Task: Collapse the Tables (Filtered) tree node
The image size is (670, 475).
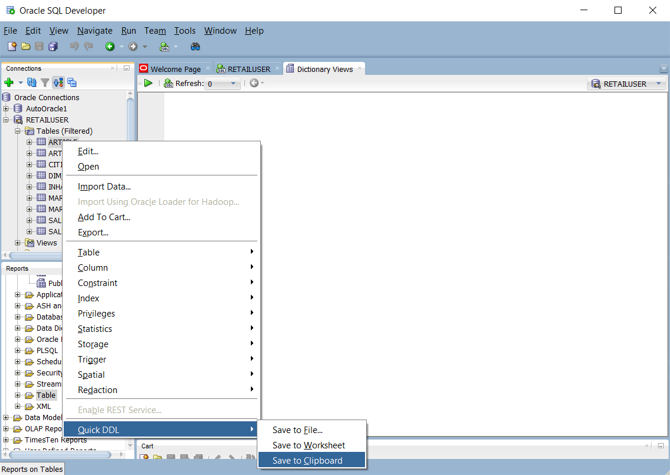Action: [18, 131]
